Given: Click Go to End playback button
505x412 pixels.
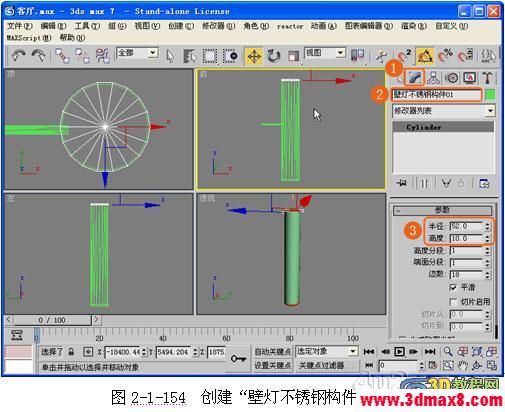Looking at the screenshot, I should pyautogui.click(x=430, y=351).
